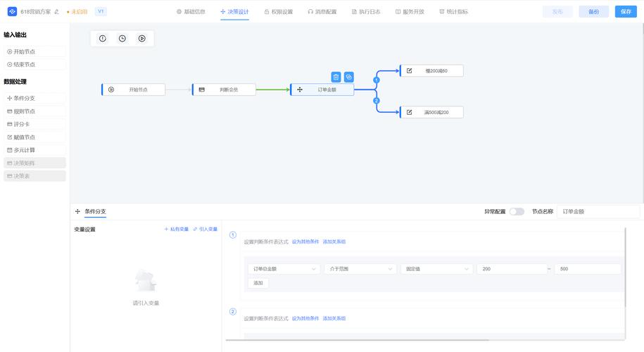Click the 变量设置 heading
Image resolution: width=644 pixels, height=352 pixels.
coord(84,230)
